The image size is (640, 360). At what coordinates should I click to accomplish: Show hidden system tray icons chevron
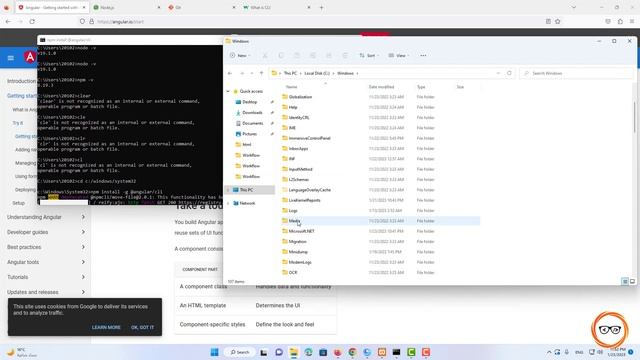click(549, 352)
